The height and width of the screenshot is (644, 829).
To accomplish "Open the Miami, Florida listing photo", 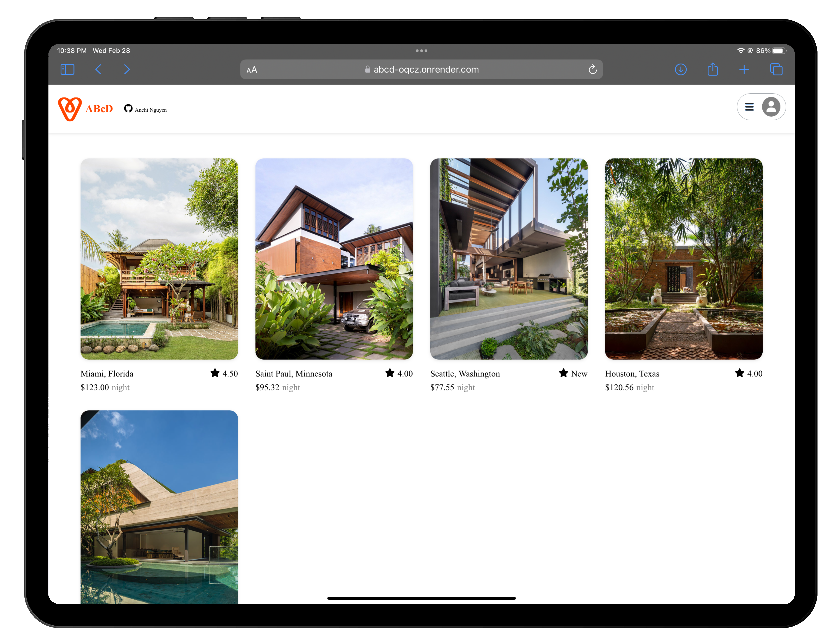I will pos(159,259).
